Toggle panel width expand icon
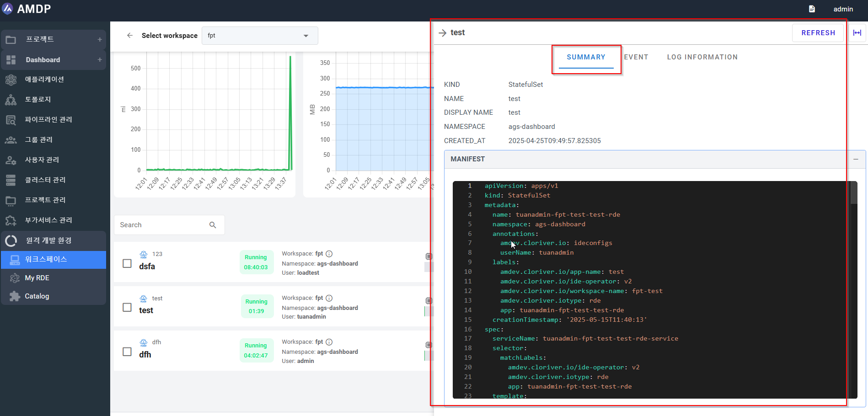This screenshot has height=416, width=868. click(857, 33)
